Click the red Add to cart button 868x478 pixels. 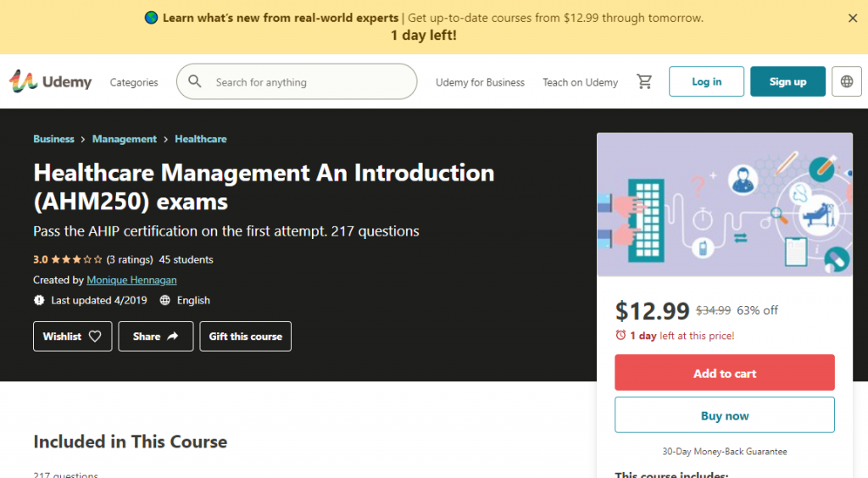click(x=724, y=373)
